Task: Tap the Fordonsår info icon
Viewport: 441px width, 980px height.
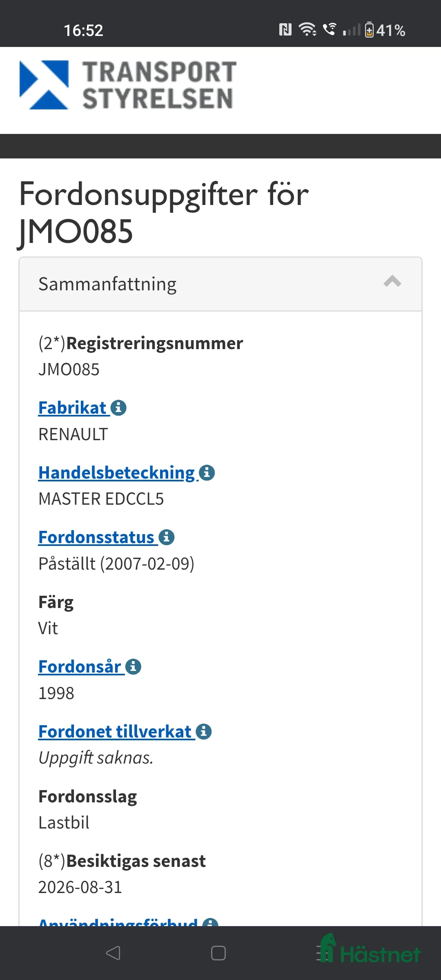Action: point(134,666)
